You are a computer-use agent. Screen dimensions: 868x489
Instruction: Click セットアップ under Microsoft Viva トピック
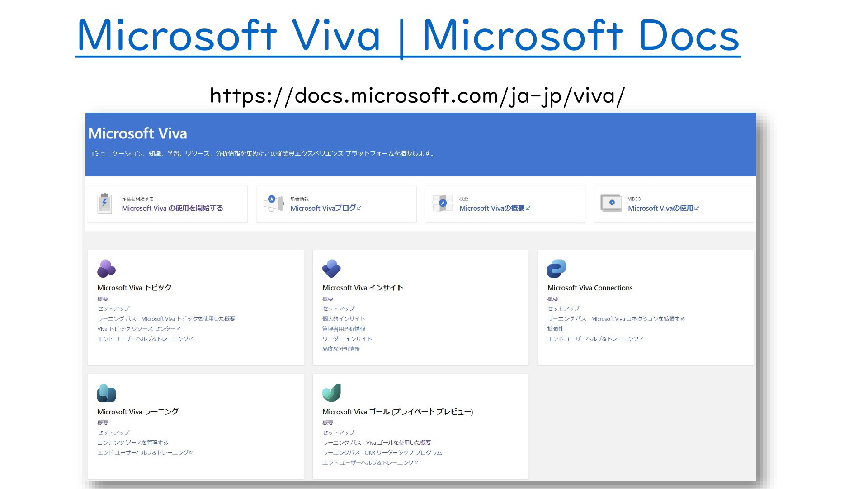click(x=113, y=309)
